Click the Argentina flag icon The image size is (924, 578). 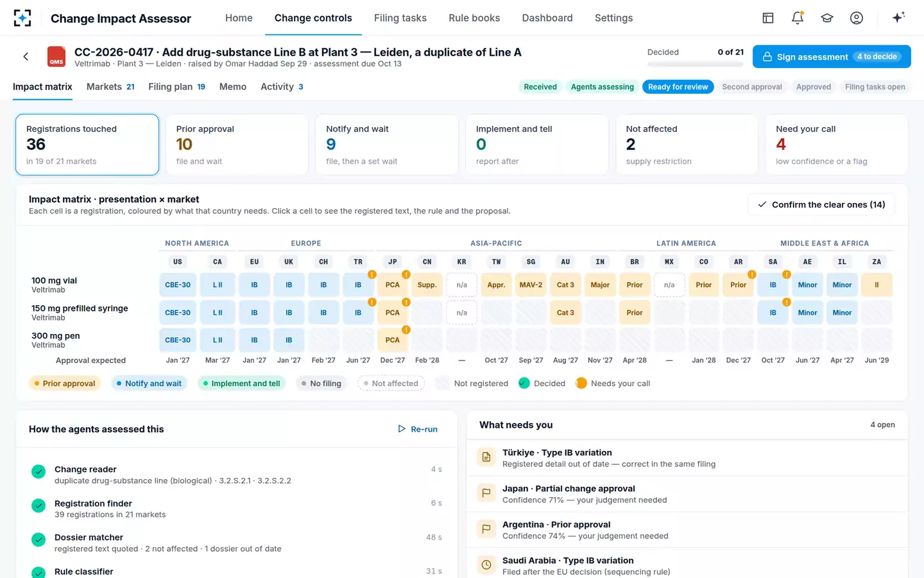(x=486, y=529)
